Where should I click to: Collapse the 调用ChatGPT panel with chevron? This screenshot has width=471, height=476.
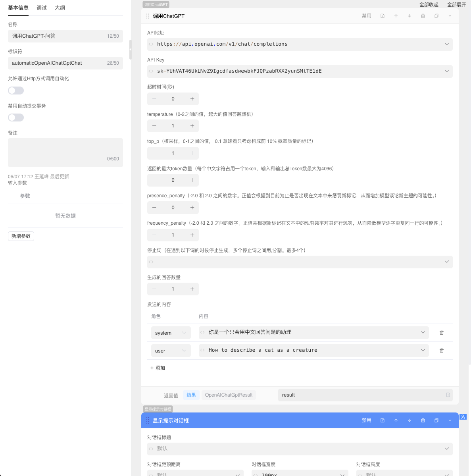(x=450, y=16)
